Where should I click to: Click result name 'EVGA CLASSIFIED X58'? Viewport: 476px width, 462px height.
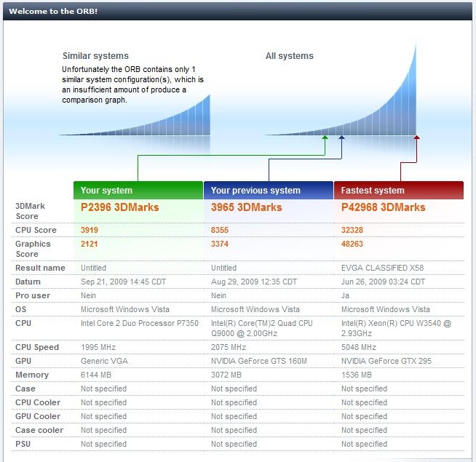[x=382, y=268]
